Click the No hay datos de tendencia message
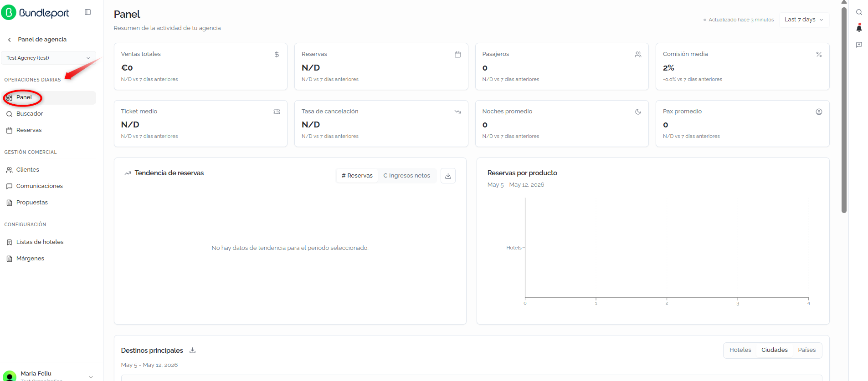The height and width of the screenshot is (381, 868). click(x=290, y=248)
